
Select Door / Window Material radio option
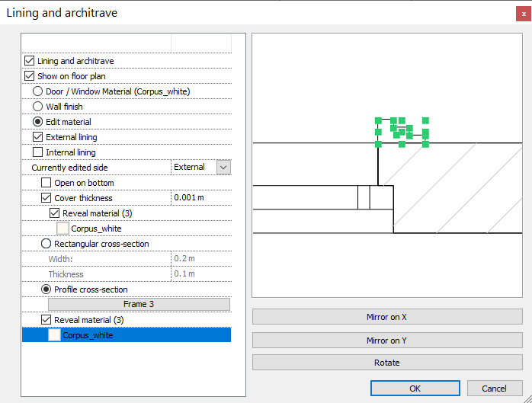(37, 91)
